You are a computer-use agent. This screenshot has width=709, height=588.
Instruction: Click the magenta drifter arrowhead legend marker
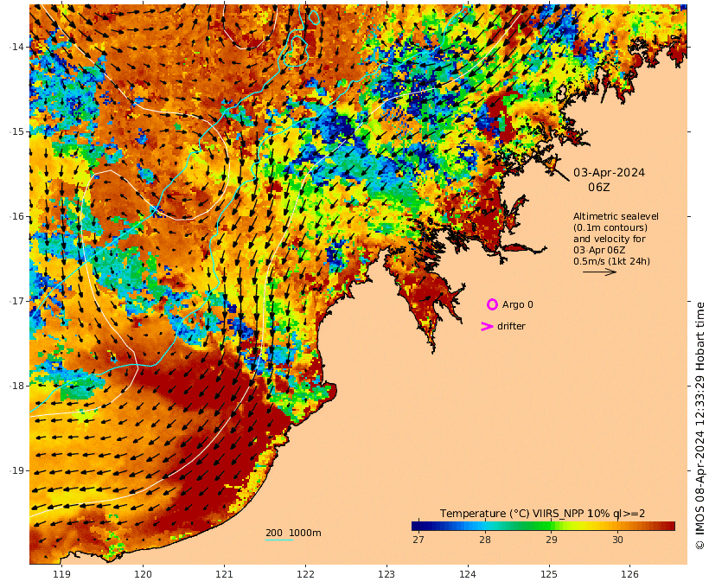tap(487, 326)
